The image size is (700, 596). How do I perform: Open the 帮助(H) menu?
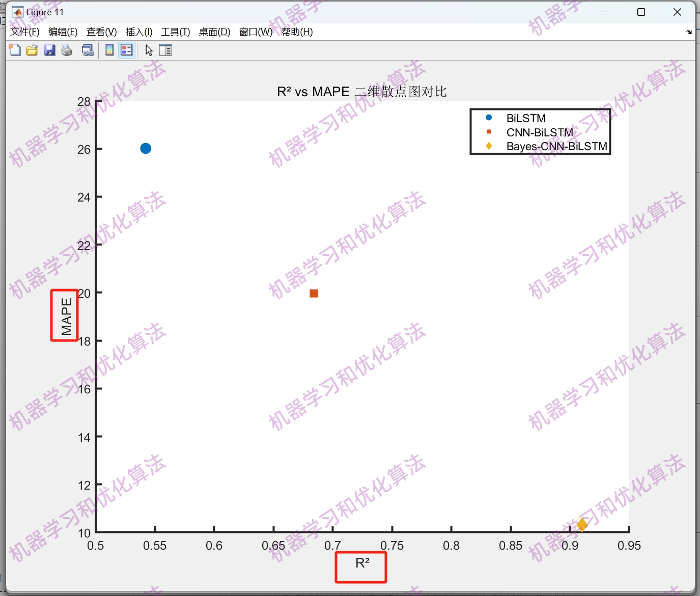(297, 32)
